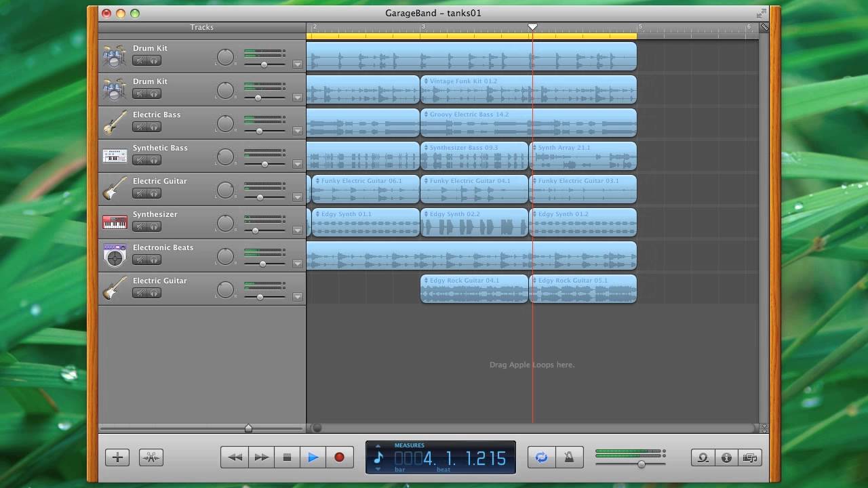Click the Synthesizer track red keyboard icon
The image size is (868, 488).
[115, 222]
